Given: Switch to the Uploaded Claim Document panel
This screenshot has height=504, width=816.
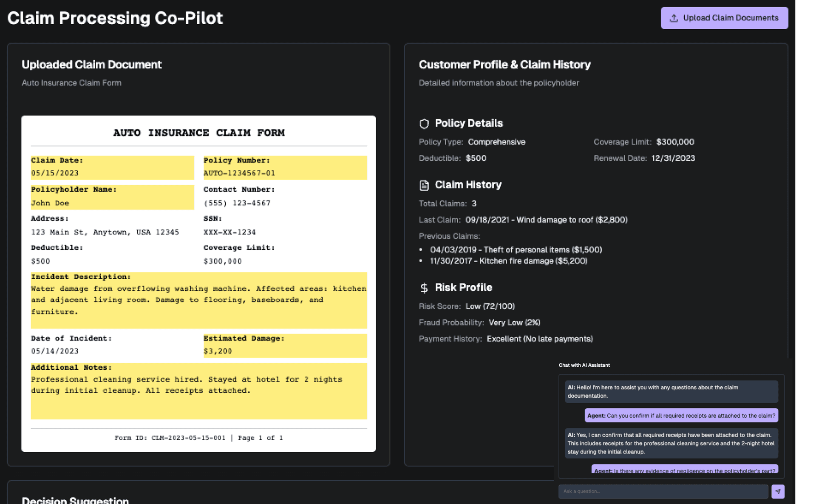Looking at the screenshot, I should [91, 64].
